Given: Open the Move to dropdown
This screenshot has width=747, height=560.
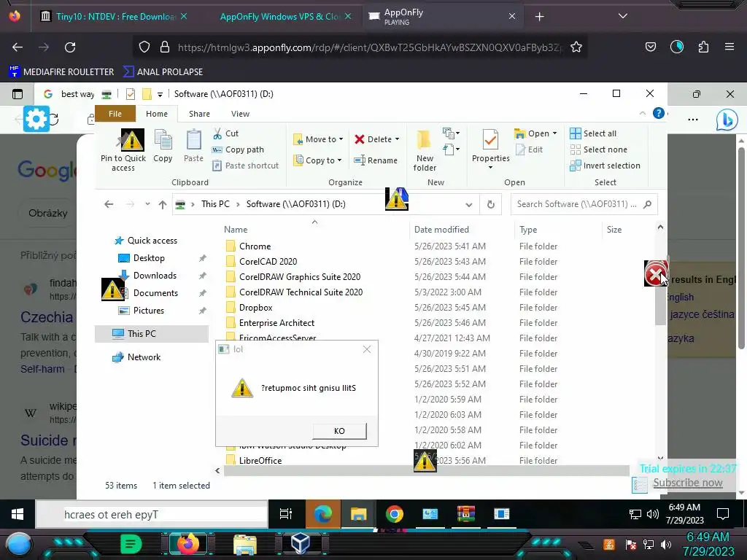Looking at the screenshot, I should pos(318,139).
